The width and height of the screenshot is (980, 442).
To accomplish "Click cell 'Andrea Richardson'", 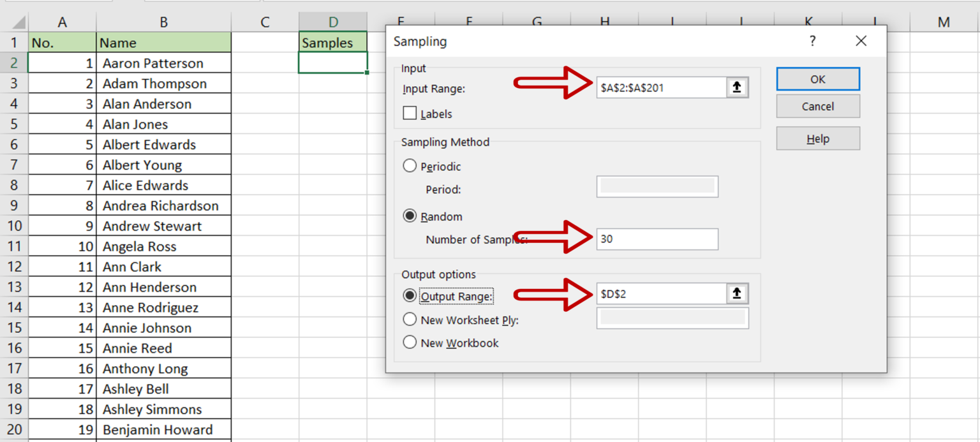I will click(164, 205).
